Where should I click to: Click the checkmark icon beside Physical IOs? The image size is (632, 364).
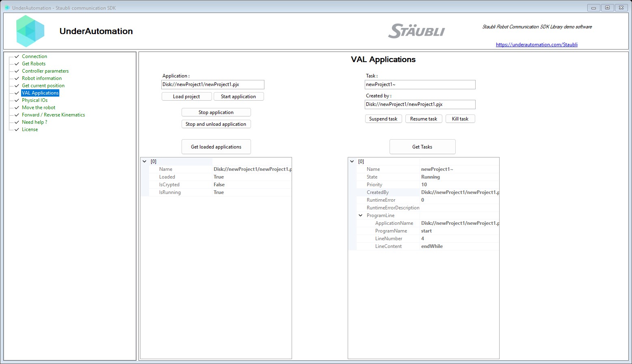(16, 100)
